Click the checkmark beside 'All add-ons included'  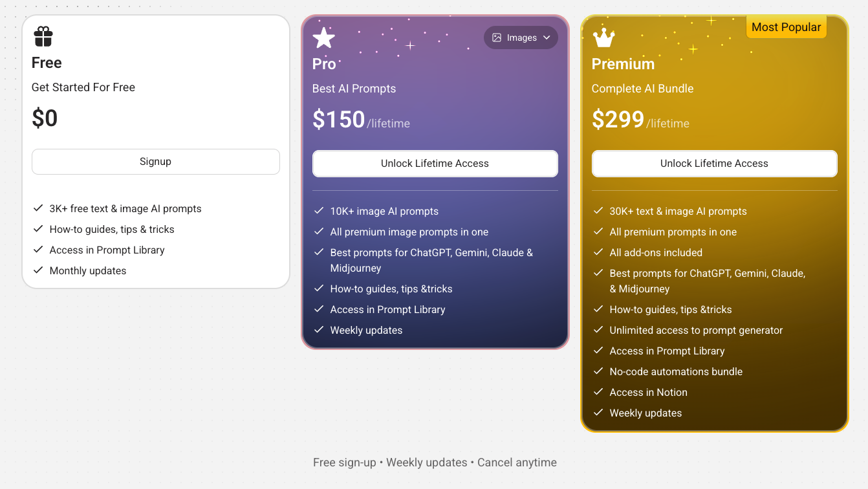pyautogui.click(x=598, y=252)
